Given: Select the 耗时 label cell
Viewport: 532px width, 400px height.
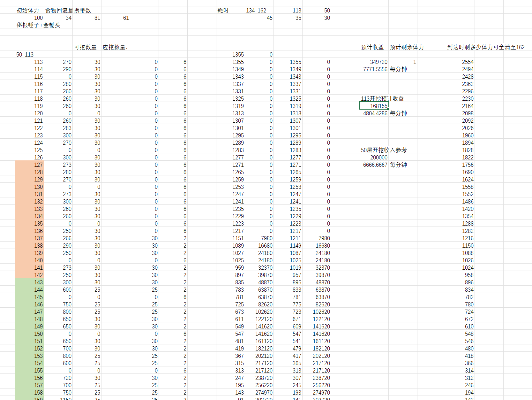Looking at the screenshot, I should tap(230, 10).
